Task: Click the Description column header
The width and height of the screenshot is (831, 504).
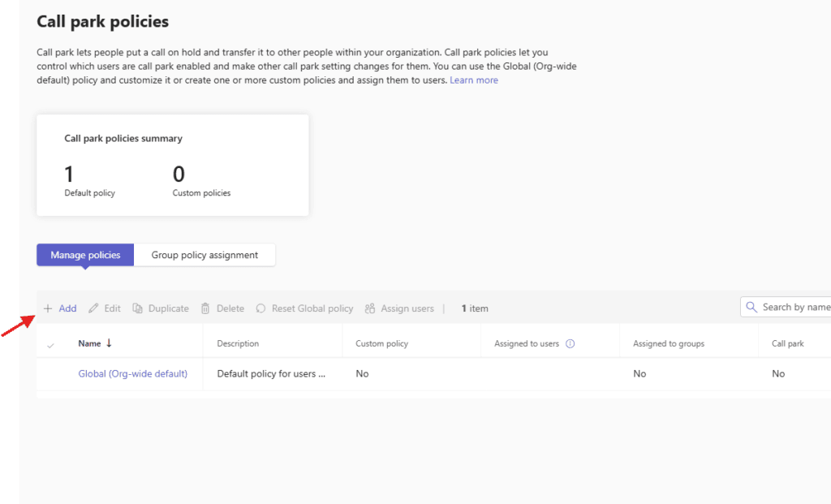Action: click(238, 344)
